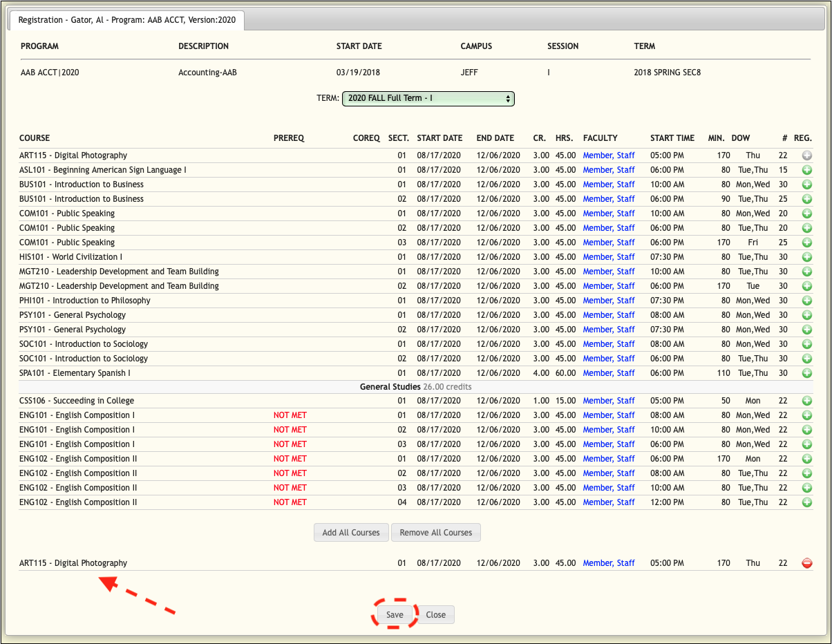Add SPA101 Elementary Spanish I course
This screenshot has height=644, width=832.
806,373
